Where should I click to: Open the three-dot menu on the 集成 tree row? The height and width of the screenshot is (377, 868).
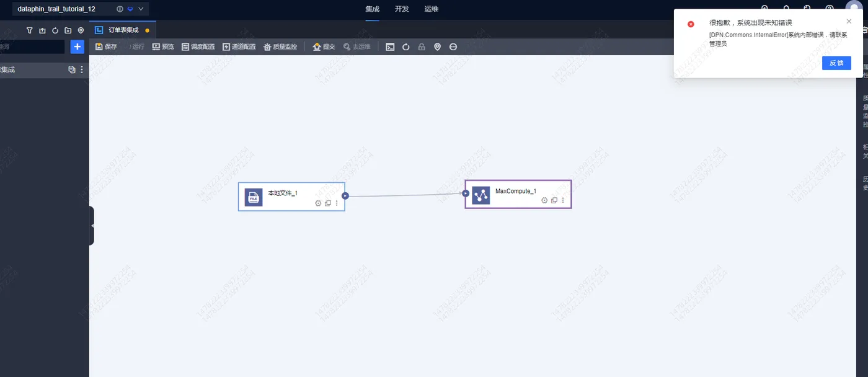[82, 69]
